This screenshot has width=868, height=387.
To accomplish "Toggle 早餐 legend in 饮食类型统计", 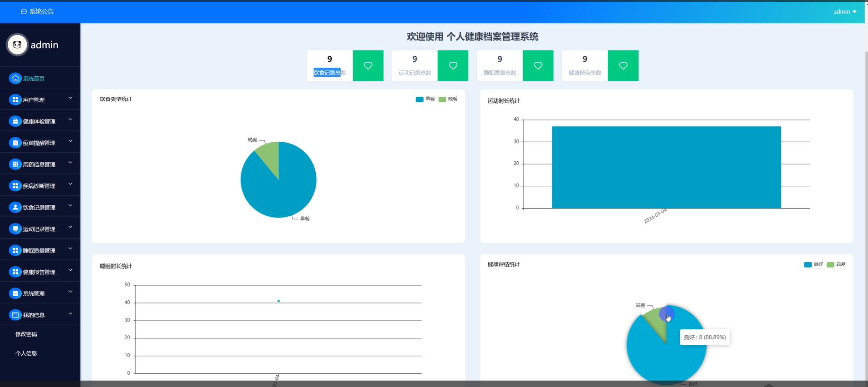I will [425, 99].
